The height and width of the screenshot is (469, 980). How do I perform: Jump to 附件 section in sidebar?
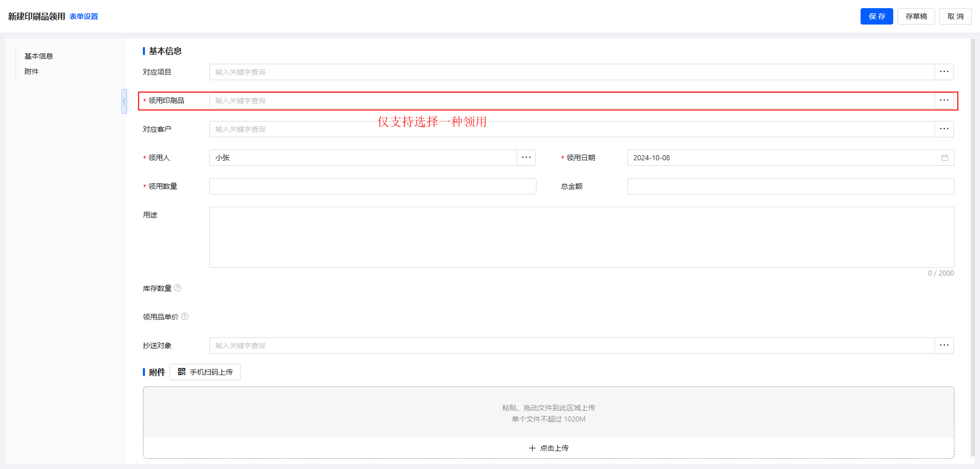[32, 71]
